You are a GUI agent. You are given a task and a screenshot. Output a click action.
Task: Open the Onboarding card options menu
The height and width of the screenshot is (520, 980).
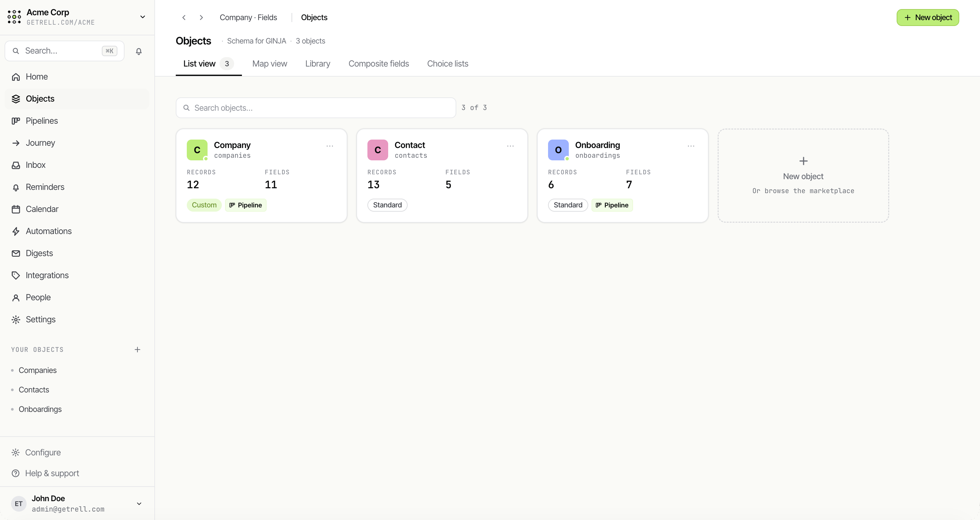point(691,146)
